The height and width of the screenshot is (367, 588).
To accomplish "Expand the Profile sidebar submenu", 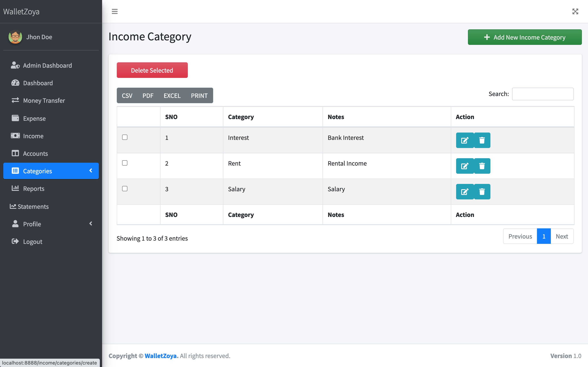I will 51,224.
